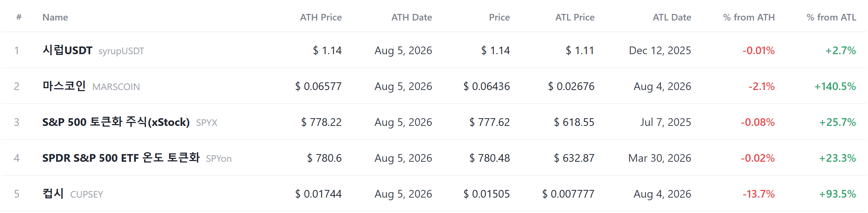The image size is (868, 213).
Task: Sort by ATH Date column header
Action: point(412,17)
